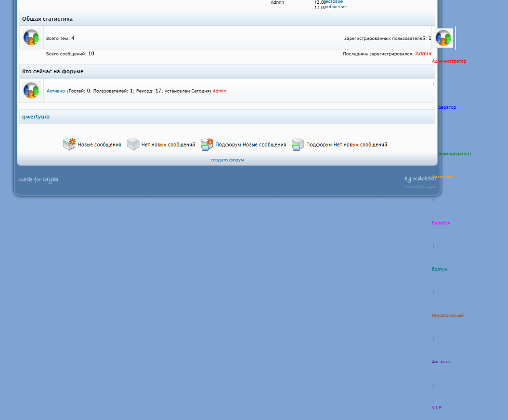Click the Нет новых сообщений cube icon

point(133,144)
